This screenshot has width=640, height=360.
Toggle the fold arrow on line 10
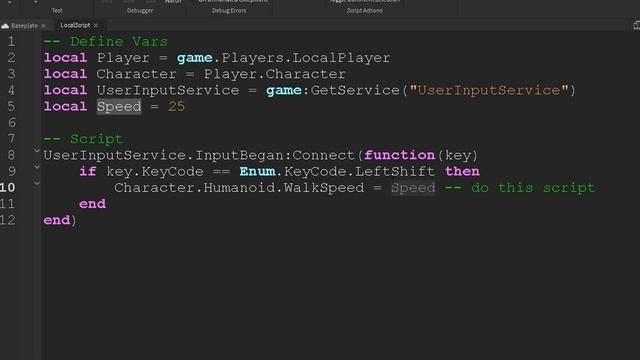click(37, 184)
